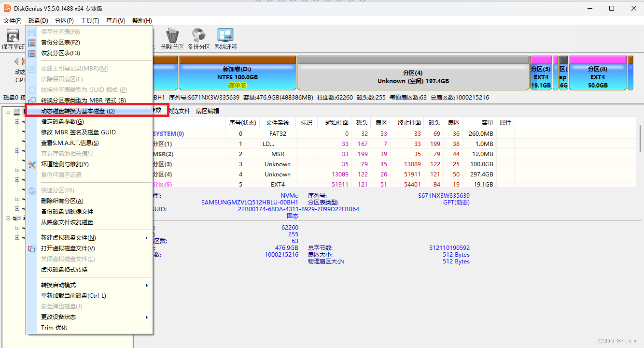Select the 新加卷(D:) NTFS 100.0GB partition bar

[237, 73]
